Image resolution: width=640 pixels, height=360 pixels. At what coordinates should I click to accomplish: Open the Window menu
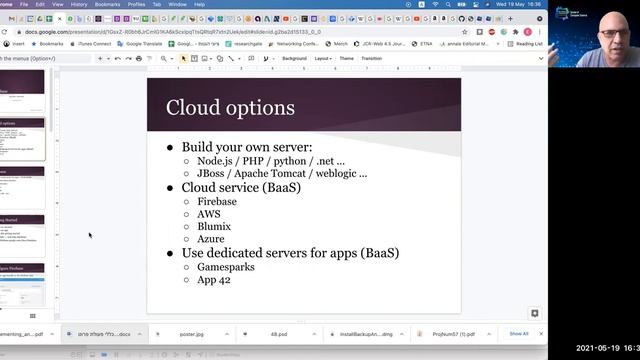click(177, 4)
